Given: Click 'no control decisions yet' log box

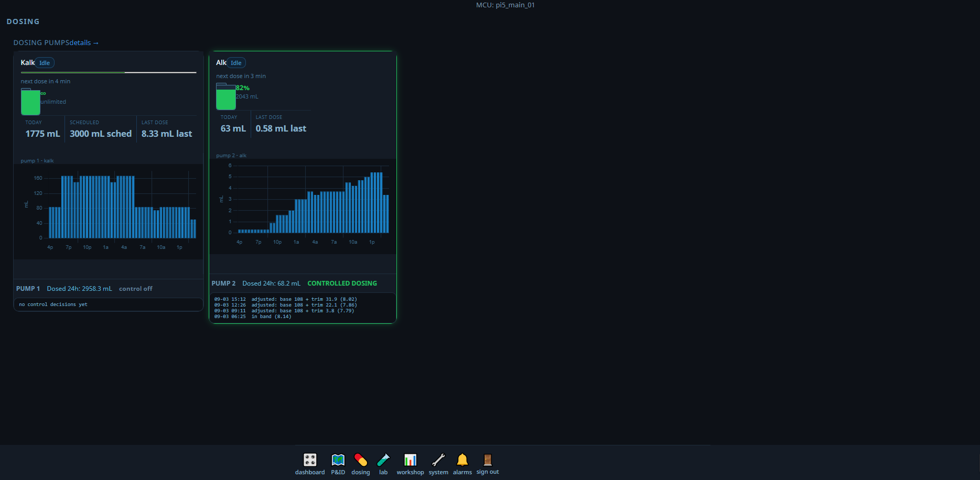Looking at the screenshot, I should coord(109,304).
